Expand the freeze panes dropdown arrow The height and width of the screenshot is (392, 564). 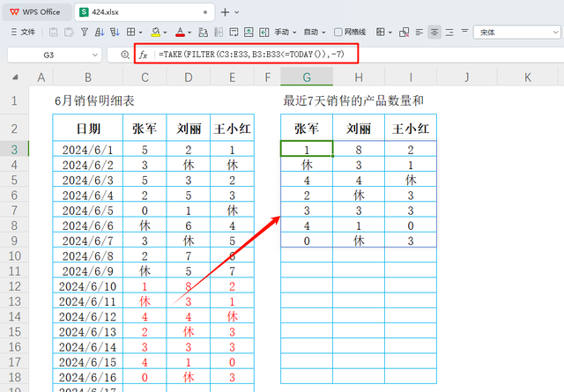pos(390,33)
